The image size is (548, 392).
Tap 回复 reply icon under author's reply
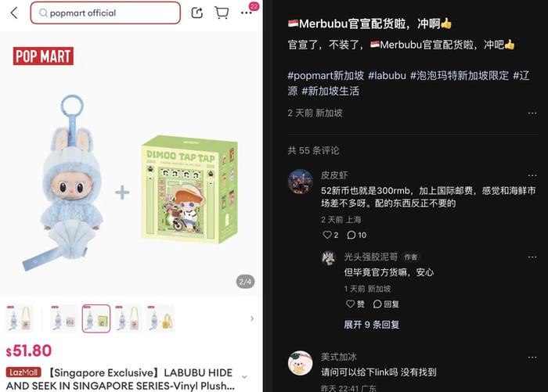[386, 304]
